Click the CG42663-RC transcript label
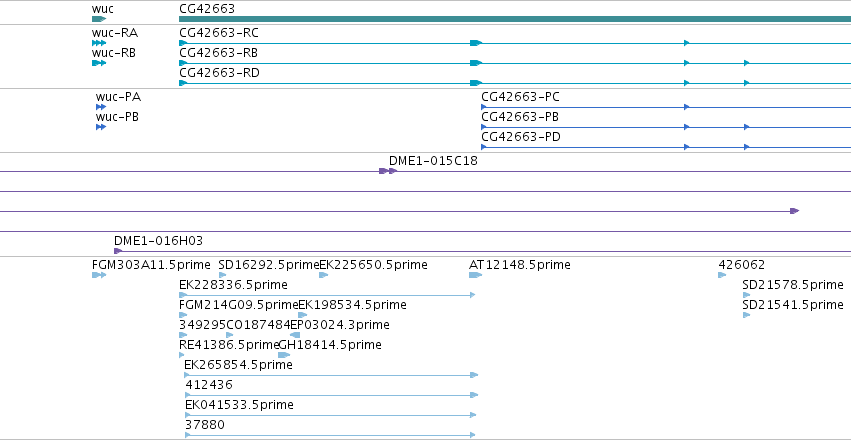The image size is (851, 440). (x=219, y=33)
